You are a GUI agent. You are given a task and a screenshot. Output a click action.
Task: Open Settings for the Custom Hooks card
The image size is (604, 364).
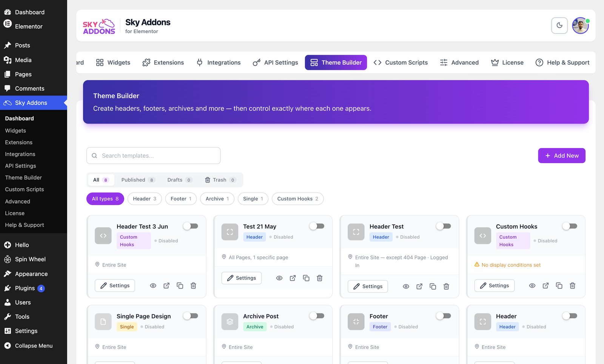[495, 286]
